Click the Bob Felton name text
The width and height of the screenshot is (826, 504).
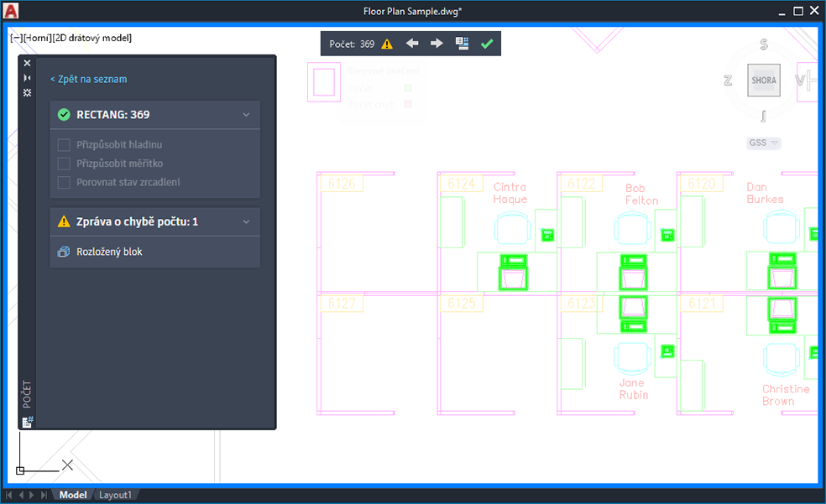[x=641, y=194]
